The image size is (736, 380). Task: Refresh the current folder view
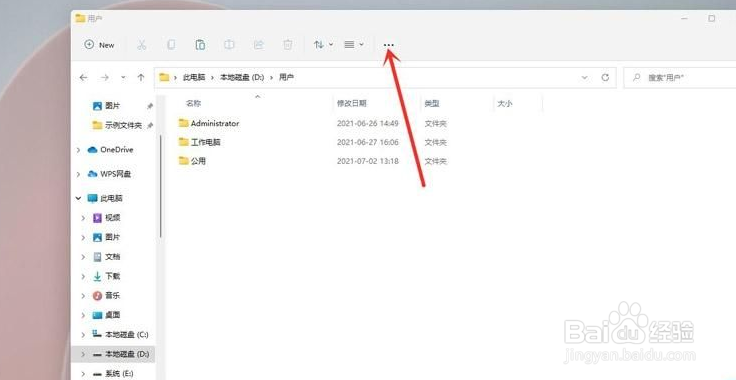pyautogui.click(x=605, y=77)
